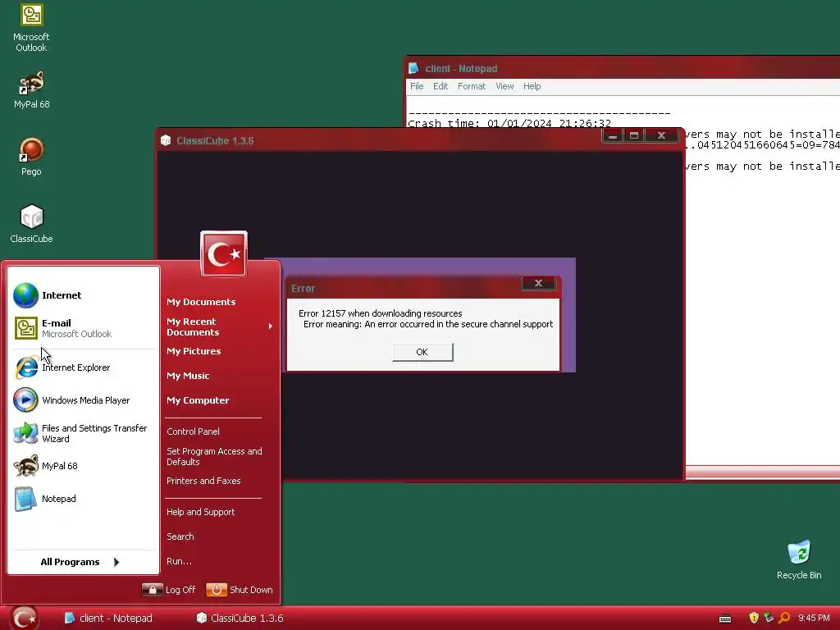Image resolution: width=840 pixels, height=630 pixels.
Task: Click 'Error 12157 when downloading resources' text
Action: (x=381, y=313)
